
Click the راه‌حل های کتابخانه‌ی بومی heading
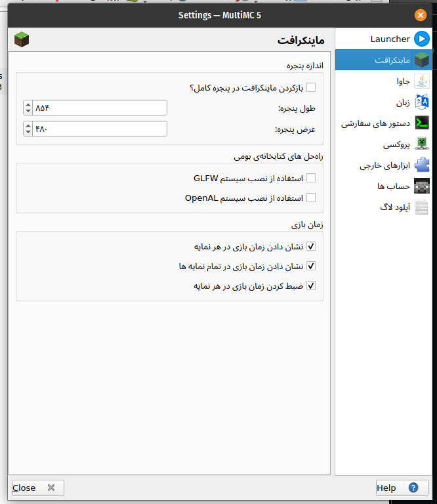coord(278,156)
